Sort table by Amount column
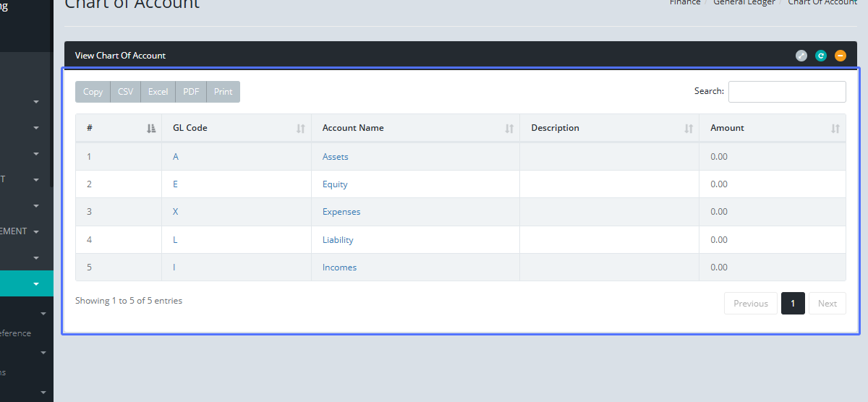 click(772, 128)
